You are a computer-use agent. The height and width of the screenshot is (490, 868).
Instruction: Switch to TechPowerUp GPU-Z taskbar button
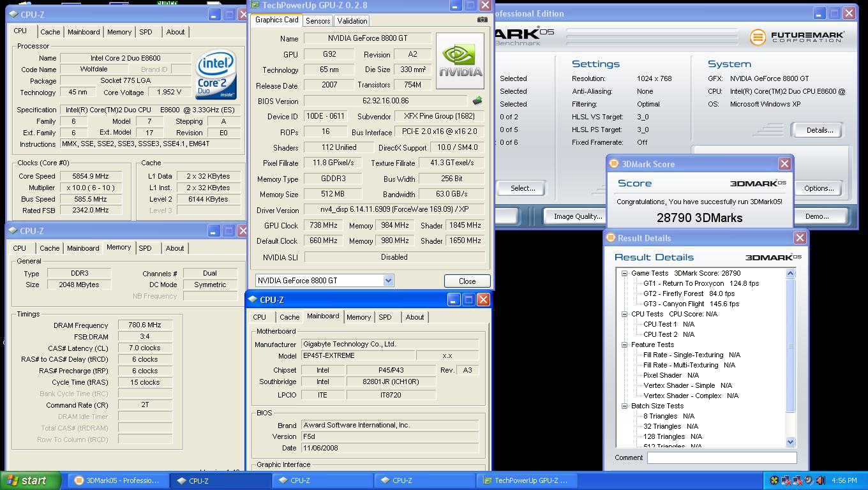(527, 480)
